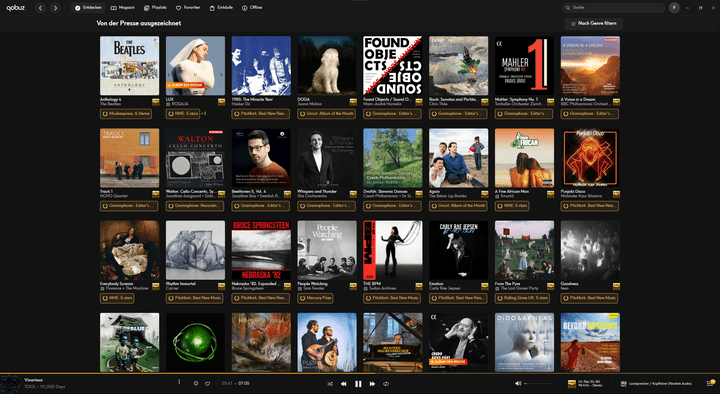Viewport: 720px width, 394px height.
Task: Add Vicarious to favorites with the heart icon
Action: click(208, 383)
